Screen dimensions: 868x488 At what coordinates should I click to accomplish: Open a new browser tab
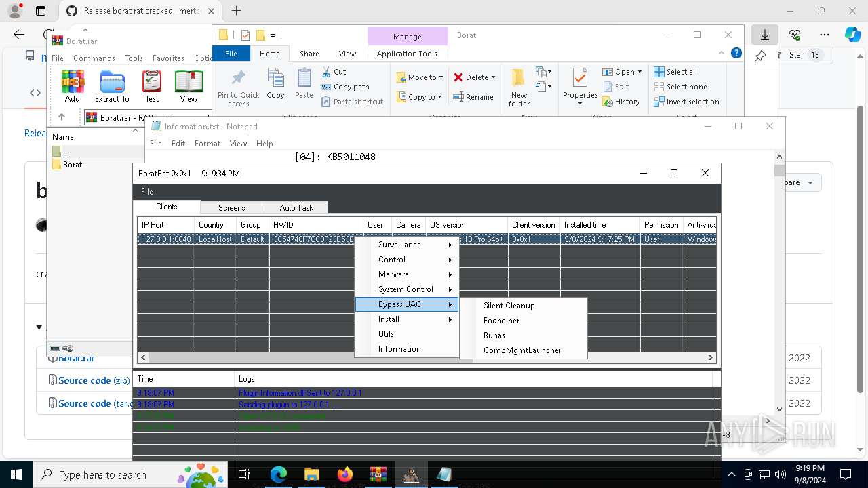(236, 11)
